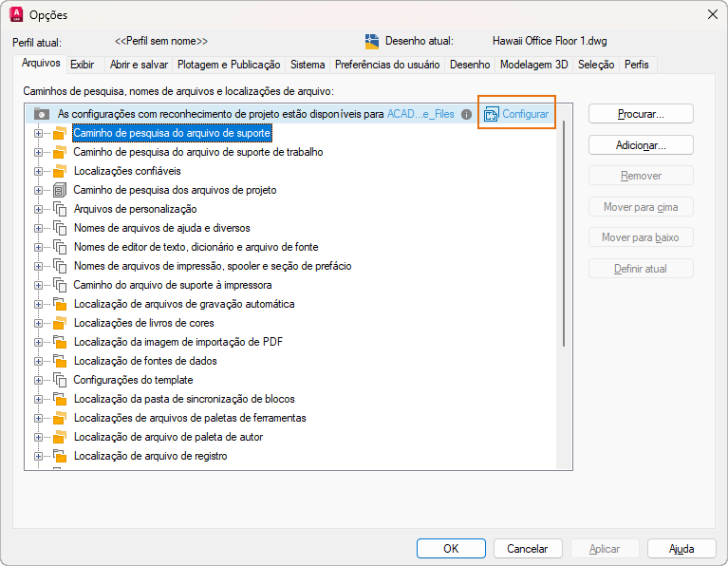Expand Caminho de pesquisa do arquivo de suporte de trabalho
728x566 pixels.
[x=39, y=152]
